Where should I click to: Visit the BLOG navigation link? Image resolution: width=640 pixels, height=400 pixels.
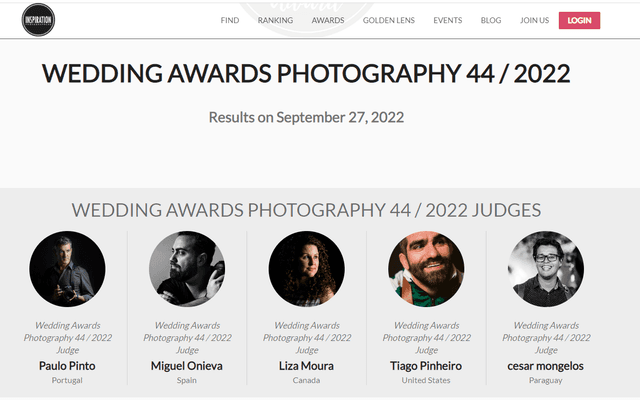pos(491,20)
